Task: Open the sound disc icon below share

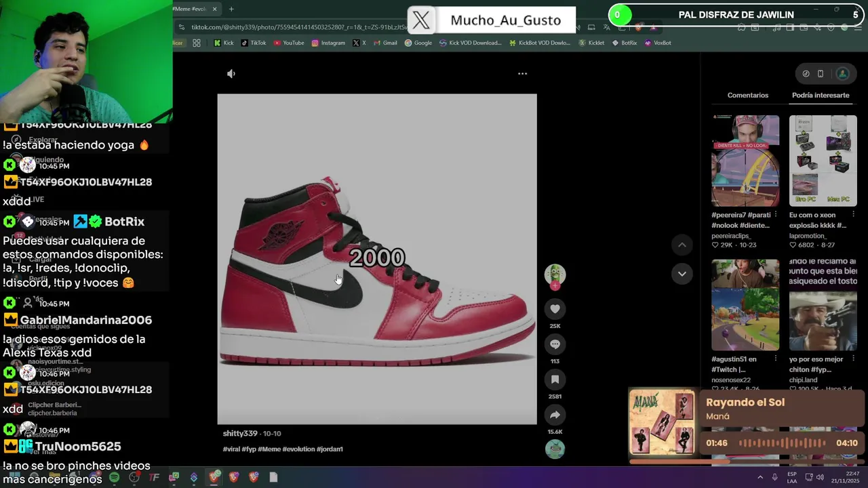Action: click(555, 449)
